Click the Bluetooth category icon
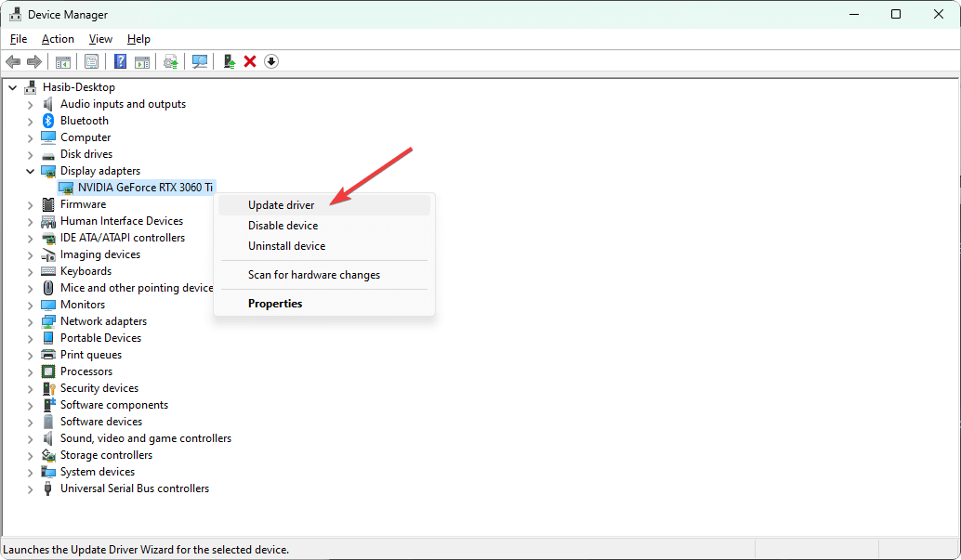 pos(48,121)
